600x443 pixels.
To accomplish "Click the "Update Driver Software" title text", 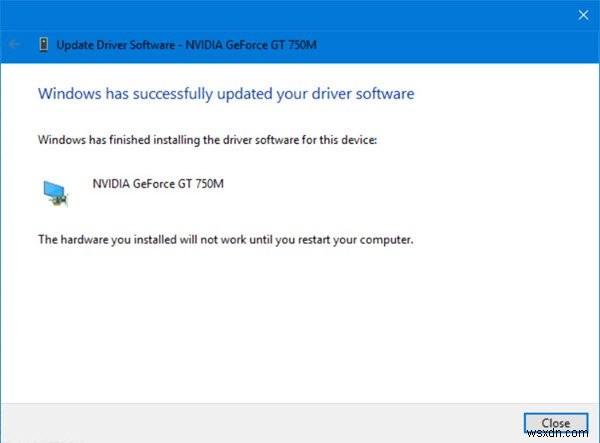I will point(112,45).
